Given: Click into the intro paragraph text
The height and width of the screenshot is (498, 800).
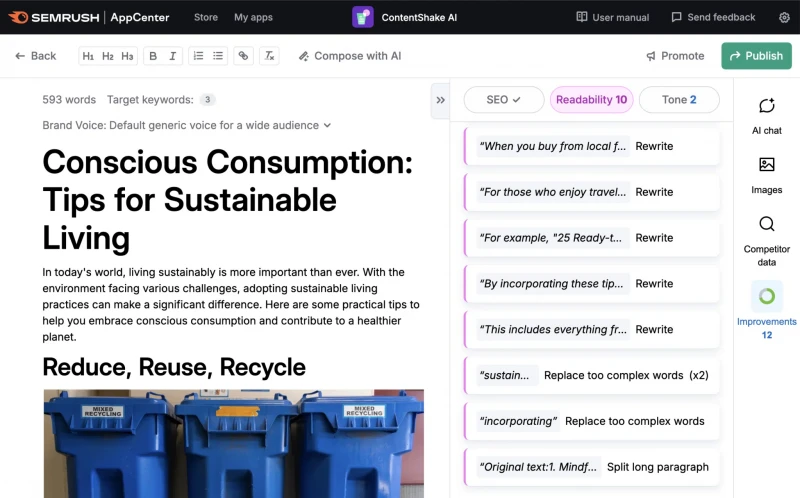Looking at the screenshot, I should click(231, 305).
